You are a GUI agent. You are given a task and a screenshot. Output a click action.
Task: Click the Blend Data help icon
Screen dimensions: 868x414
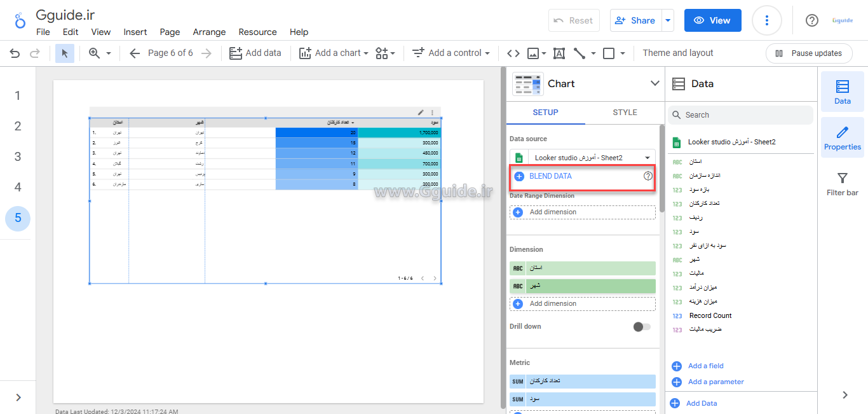point(648,176)
